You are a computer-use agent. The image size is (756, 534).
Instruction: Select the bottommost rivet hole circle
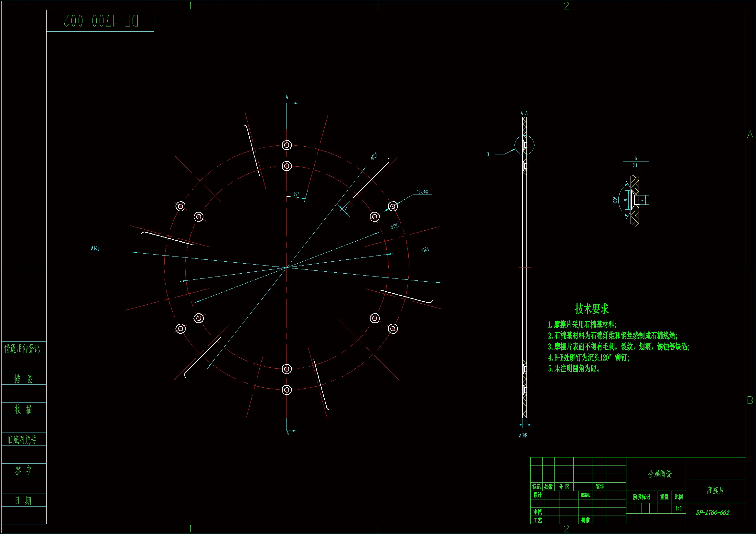tap(286, 390)
